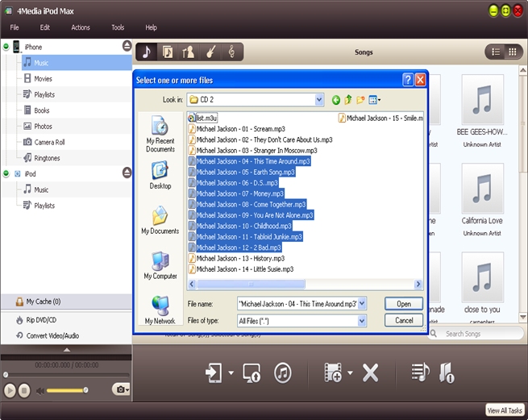The width and height of the screenshot is (528, 420).
Task: Open the copy to device dropdown arrow
Action: [x=231, y=373]
